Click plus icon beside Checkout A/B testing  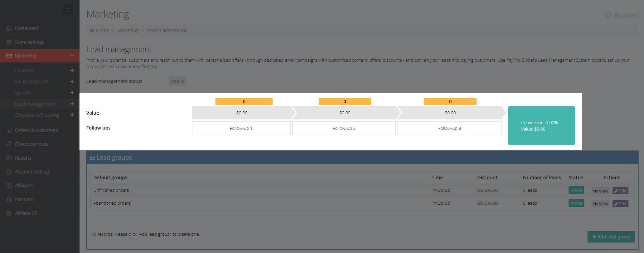pyautogui.click(x=72, y=115)
